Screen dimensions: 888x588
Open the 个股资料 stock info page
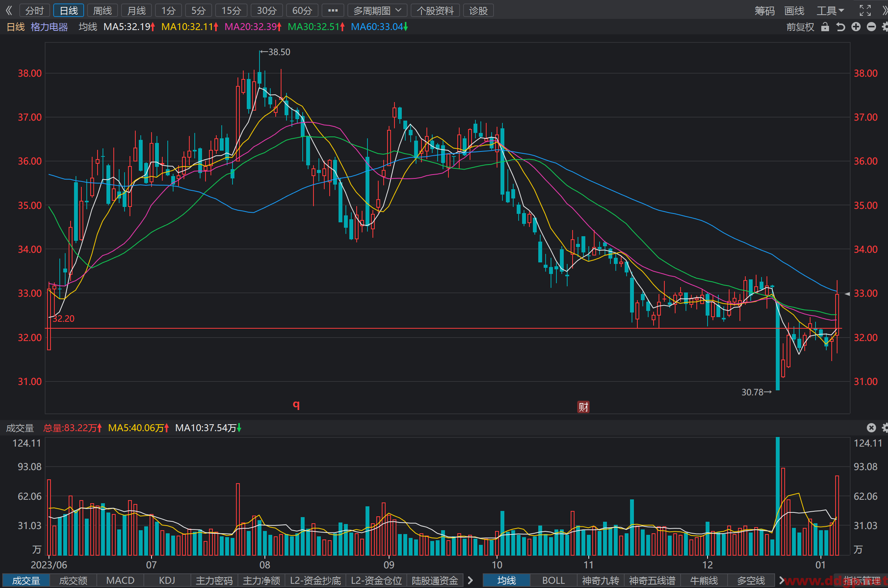(x=435, y=10)
